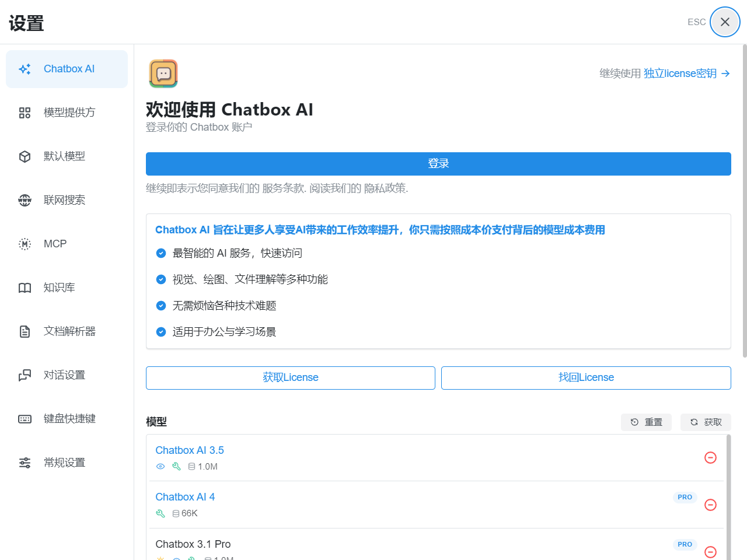
Task: Click the PRO badge on Chatbox 3.1 Pro
Action: [x=685, y=545]
